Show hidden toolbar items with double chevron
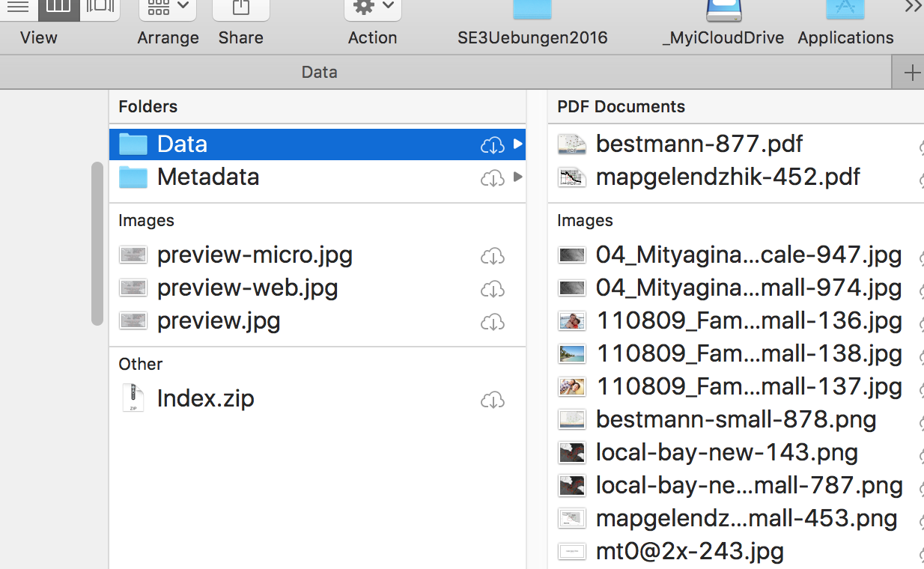Screen dimensions: 924x569 (912, 7)
